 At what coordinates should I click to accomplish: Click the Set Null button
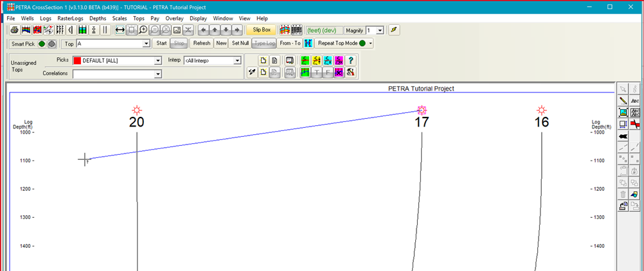tap(240, 43)
